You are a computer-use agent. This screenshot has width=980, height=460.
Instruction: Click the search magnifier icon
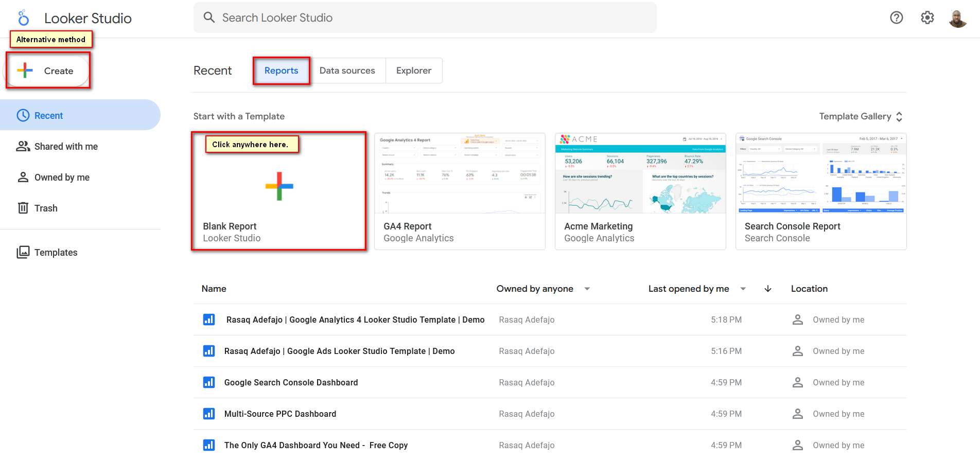[209, 17]
